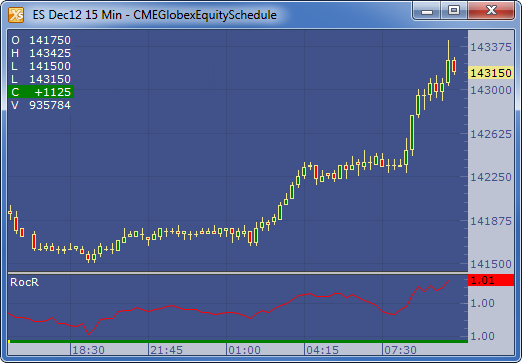Viewport: 522px width, 363px height.
Task: Click the 141500 price scale label
Action: coord(491,264)
